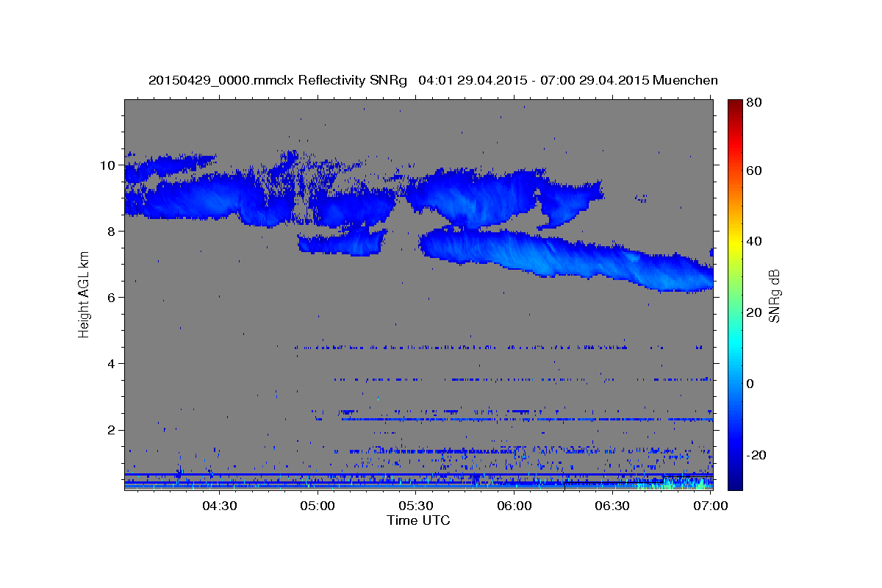Click the 'Time UTC' x-axis label
The height and width of the screenshot is (588, 882).
coord(418,520)
